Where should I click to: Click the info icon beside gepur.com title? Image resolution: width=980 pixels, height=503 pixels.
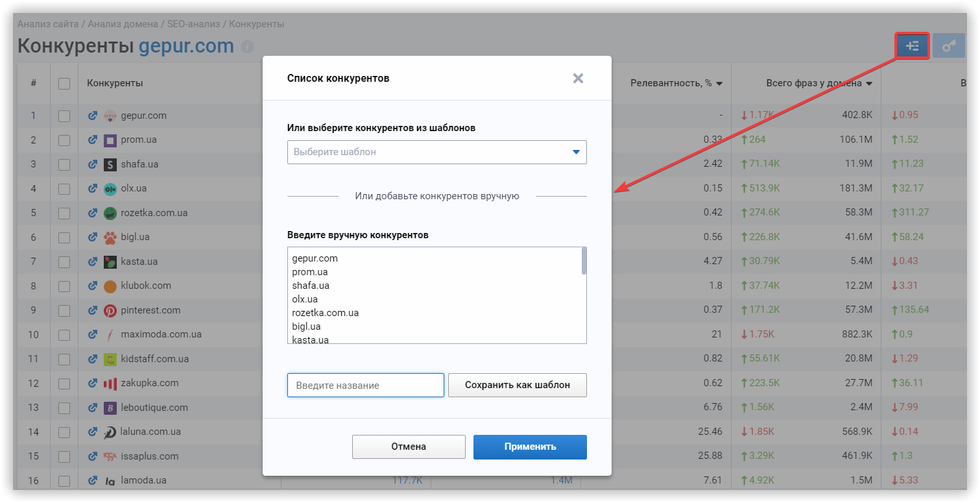247,47
